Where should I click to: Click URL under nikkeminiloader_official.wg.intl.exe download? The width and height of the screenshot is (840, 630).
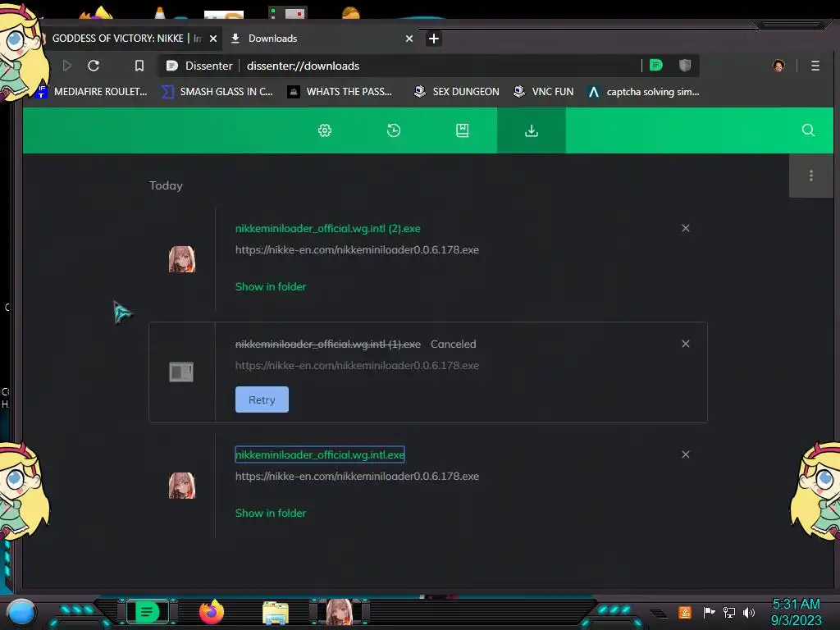coord(357,477)
